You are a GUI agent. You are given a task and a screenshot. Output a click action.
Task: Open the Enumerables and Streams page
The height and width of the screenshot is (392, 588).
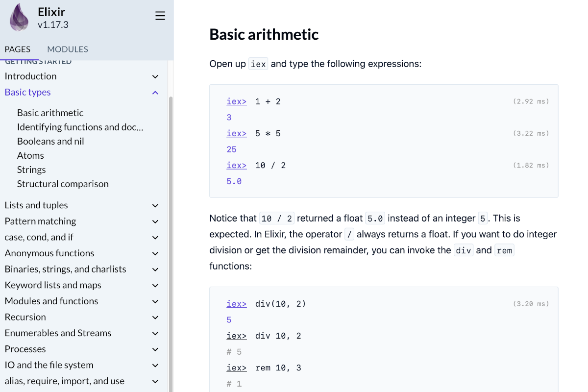[x=58, y=333]
